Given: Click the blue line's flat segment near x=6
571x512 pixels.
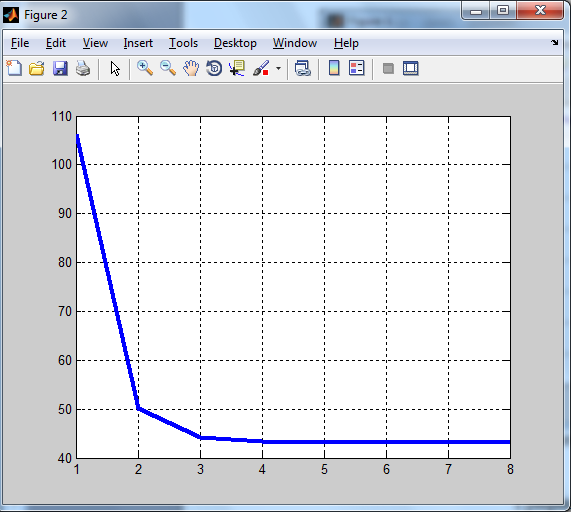Looking at the screenshot, I should (386, 442).
